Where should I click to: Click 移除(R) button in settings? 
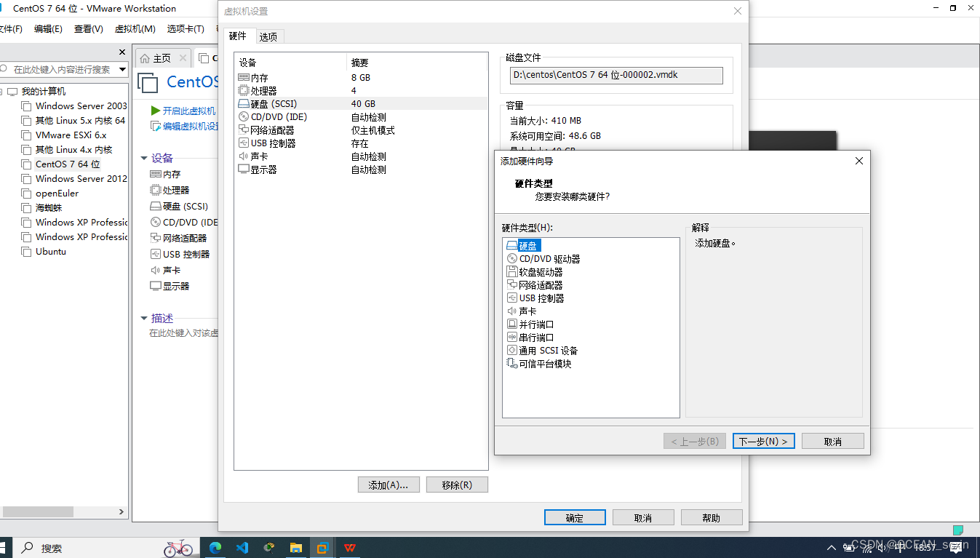pyautogui.click(x=457, y=485)
